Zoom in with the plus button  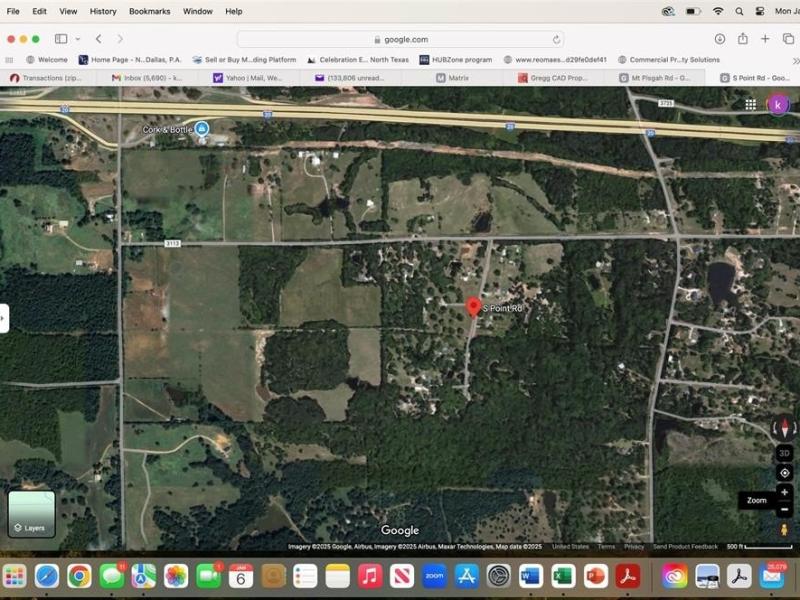pyautogui.click(x=784, y=493)
